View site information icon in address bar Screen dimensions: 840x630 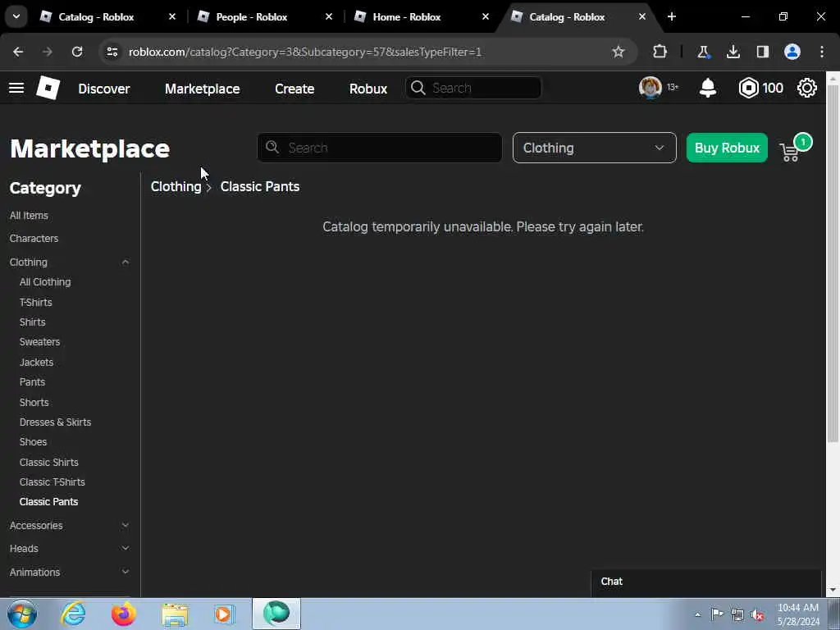pyautogui.click(x=112, y=52)
